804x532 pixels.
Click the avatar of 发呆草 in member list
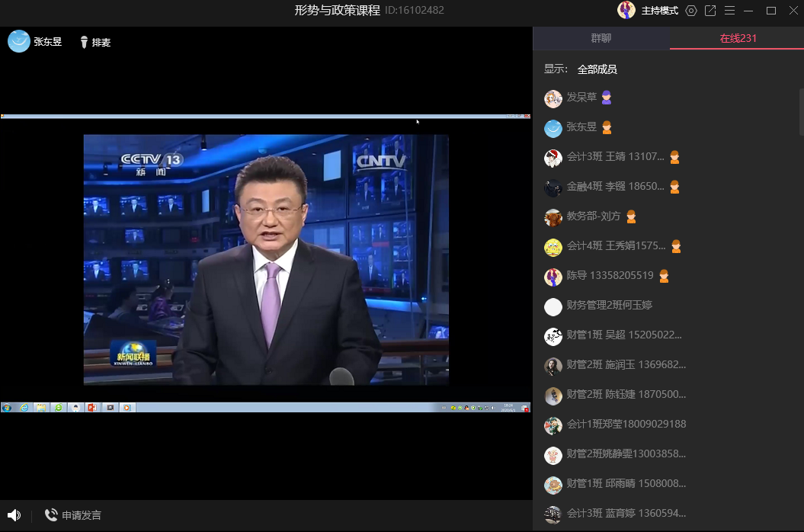[x=553, y=98]
